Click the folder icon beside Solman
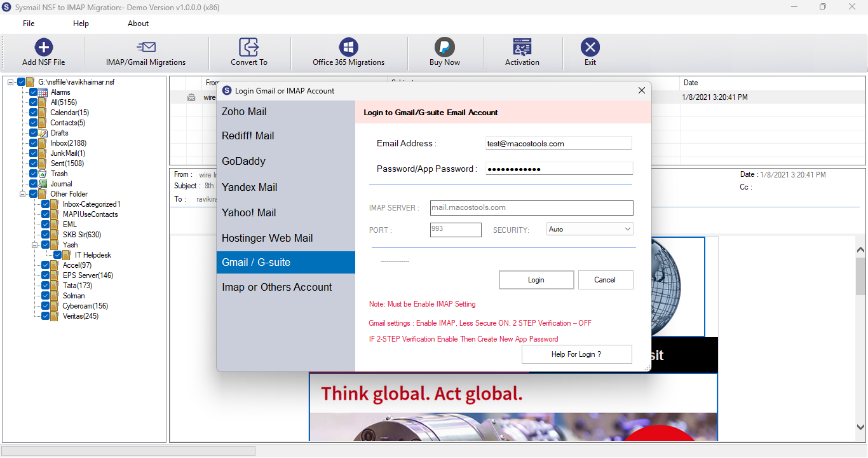The width and height of the screenshot is (868, 458). click(x=55, y=296)
